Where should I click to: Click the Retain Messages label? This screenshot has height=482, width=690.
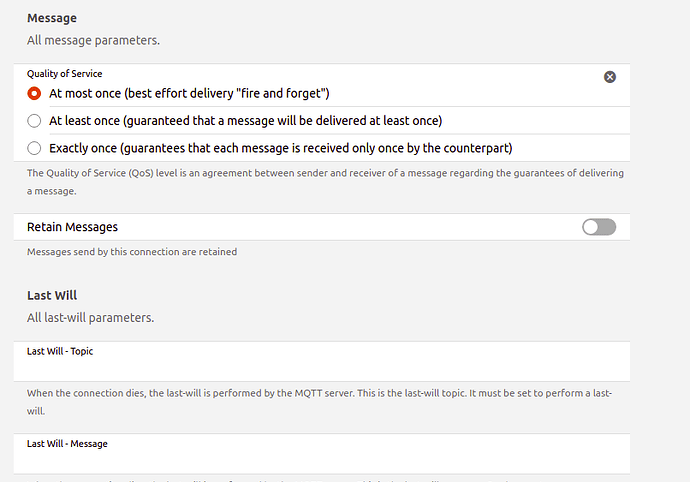pos(72,227)
